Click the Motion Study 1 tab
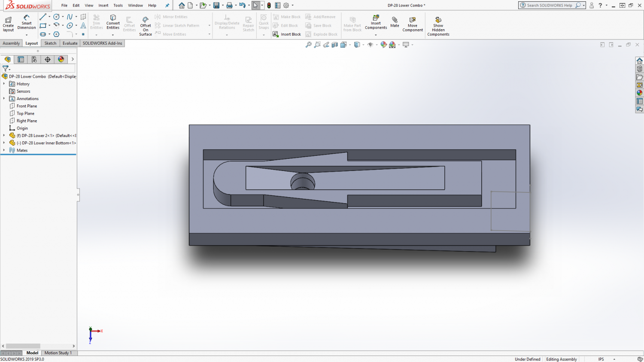The width and height of the screenshot is (644, 362). pos(58,353)
